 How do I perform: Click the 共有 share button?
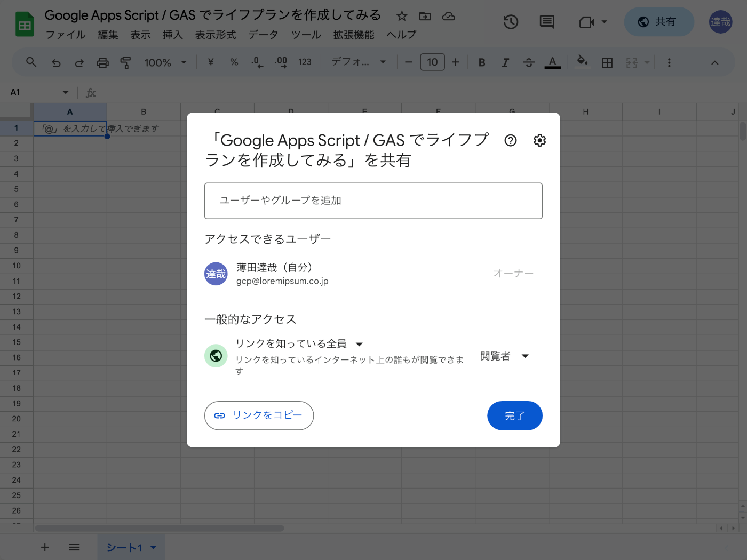tap(659, 22)
